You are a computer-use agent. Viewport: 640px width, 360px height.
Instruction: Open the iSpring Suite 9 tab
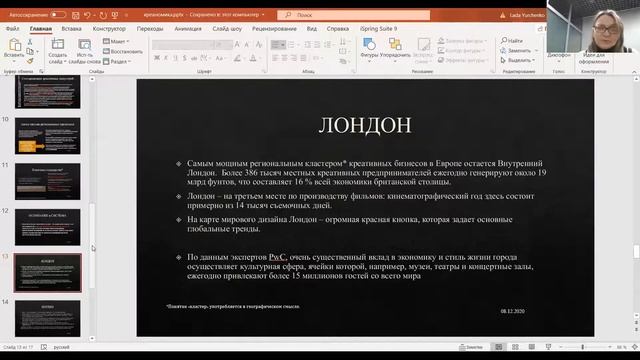coord(378,29)
